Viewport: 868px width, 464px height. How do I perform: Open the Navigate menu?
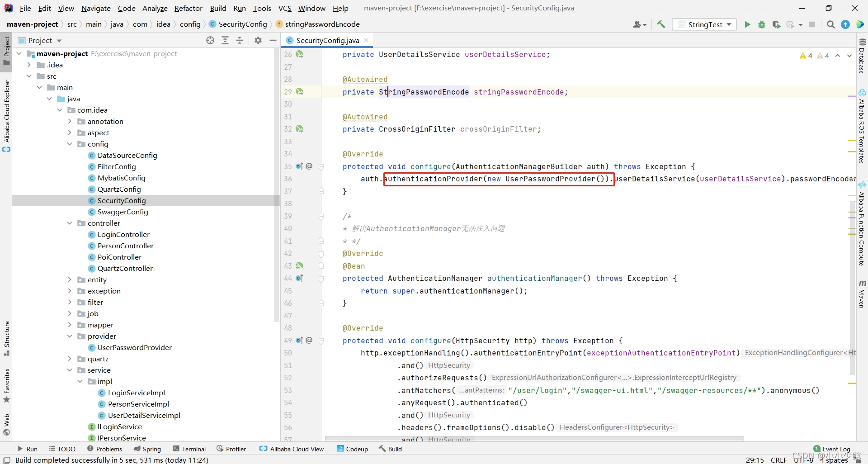(x=96, y=8)
